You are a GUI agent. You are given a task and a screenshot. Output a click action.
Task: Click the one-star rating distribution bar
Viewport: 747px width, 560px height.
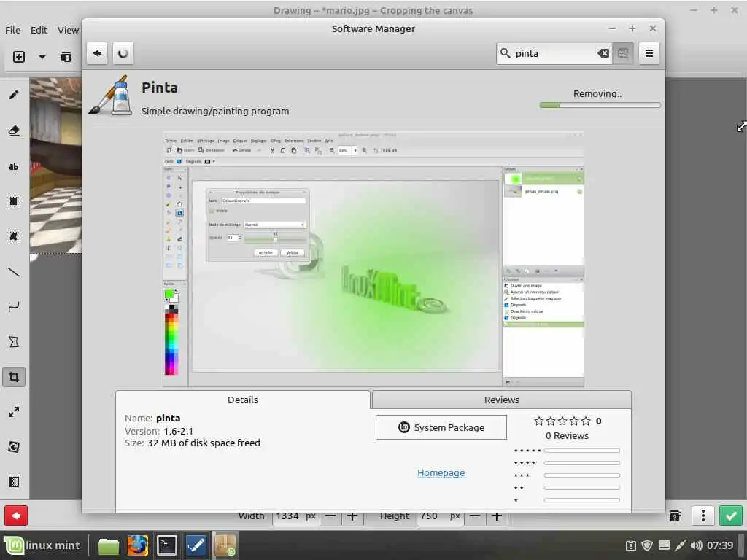tap(581, 500)
